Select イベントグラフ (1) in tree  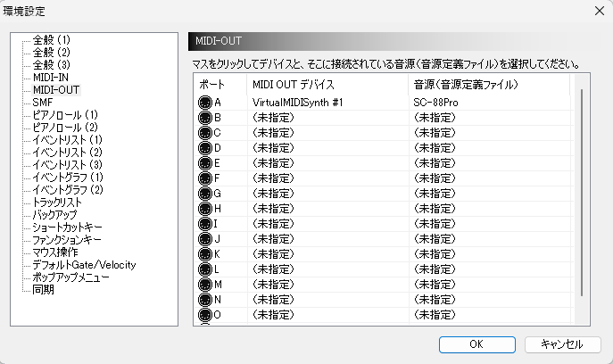click(68, 178)
